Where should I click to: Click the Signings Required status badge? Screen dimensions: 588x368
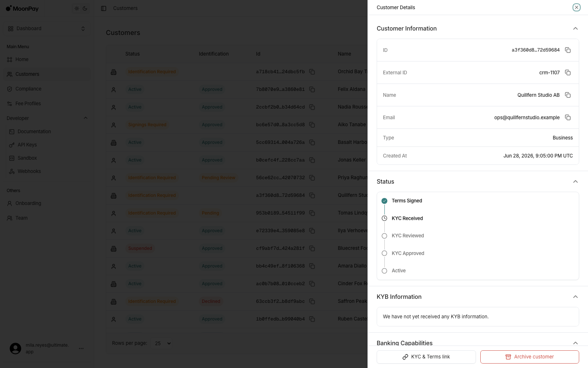tap(147, 125)
